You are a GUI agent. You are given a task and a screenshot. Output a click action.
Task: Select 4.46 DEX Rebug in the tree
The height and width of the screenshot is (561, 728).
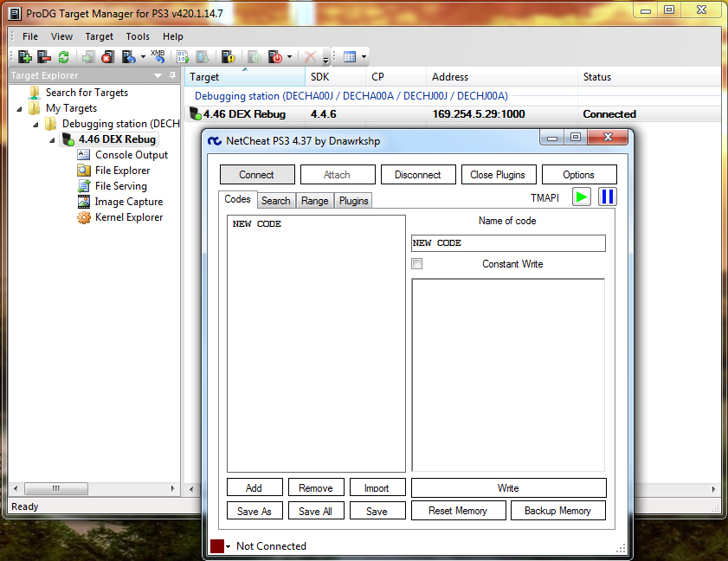click(117, 139)
